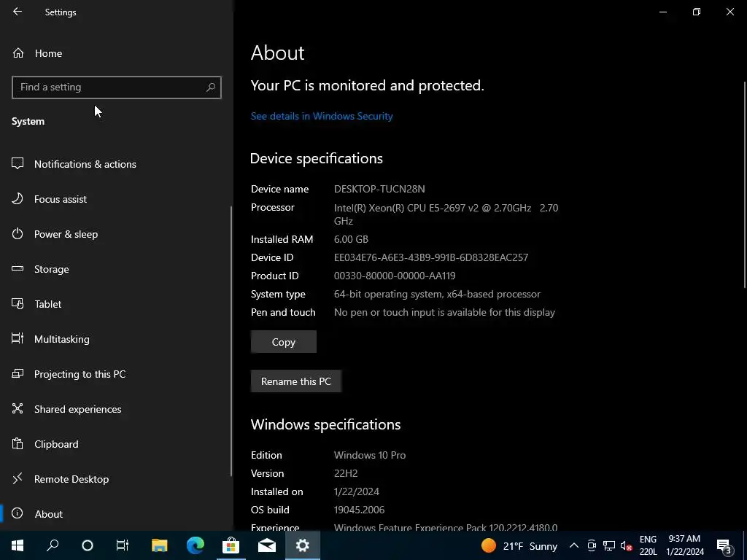Image resolution: width=747 pixels, height=560 pixels.
Task: Click the network tray icon
Action: coord(609,545)
